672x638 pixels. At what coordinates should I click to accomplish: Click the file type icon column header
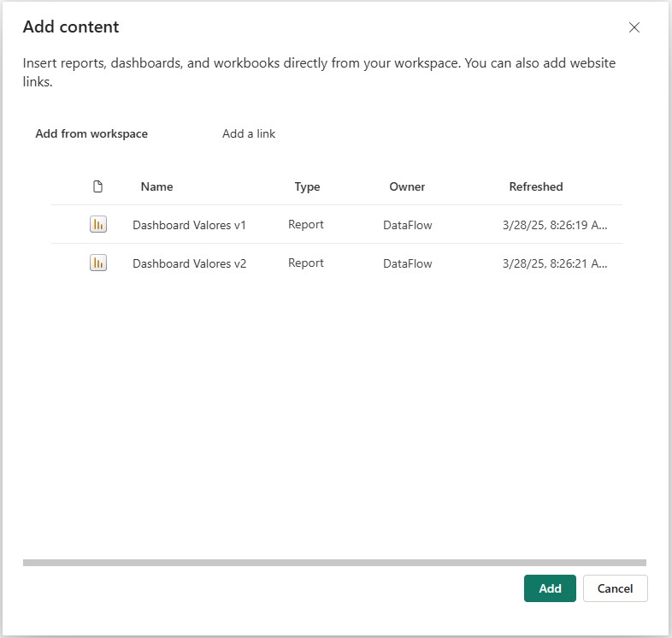[x=97, y=186]
